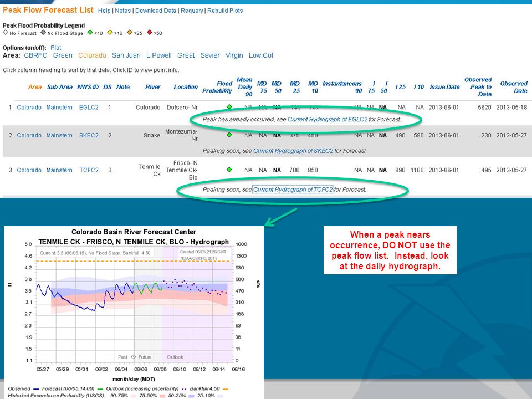Sort table by River column
Viewport: 532px width, 399px height.
pos(153,87)
